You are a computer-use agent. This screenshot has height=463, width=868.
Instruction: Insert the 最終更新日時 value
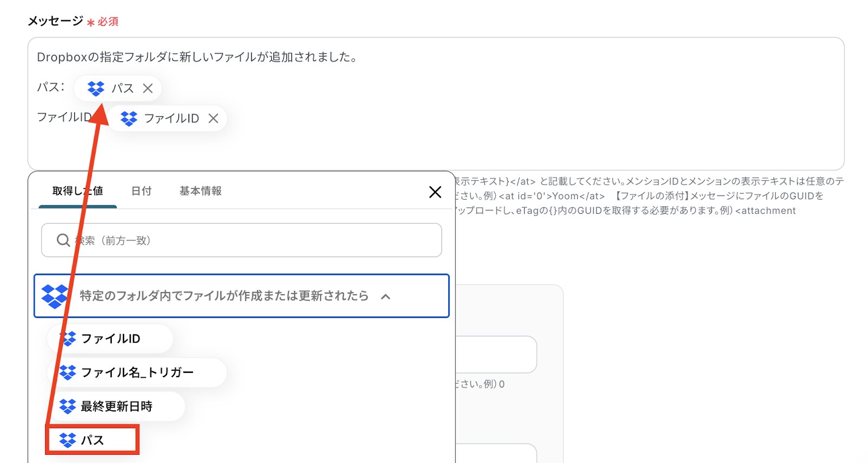pyautogui.click(x=117, y=406)
